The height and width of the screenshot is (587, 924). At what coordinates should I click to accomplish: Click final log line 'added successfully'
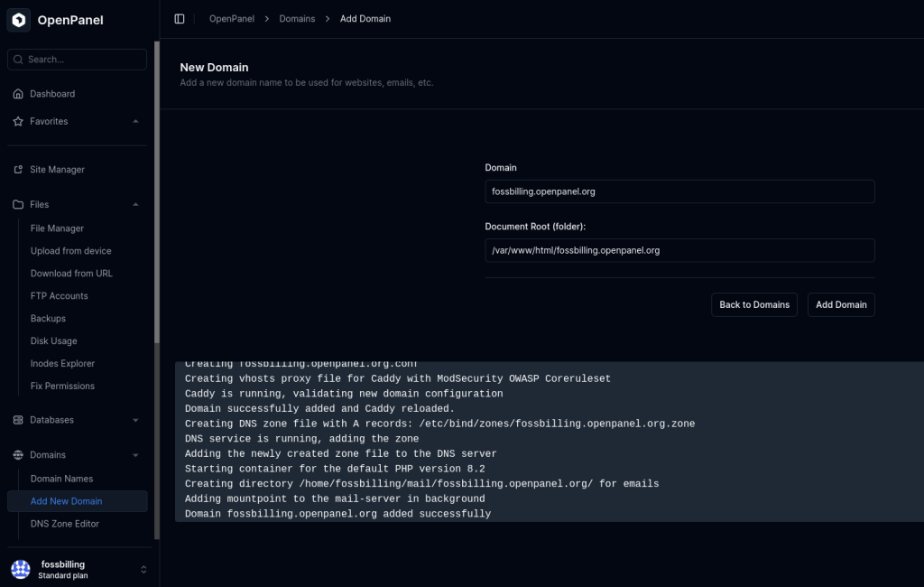[x=337, y=514]
